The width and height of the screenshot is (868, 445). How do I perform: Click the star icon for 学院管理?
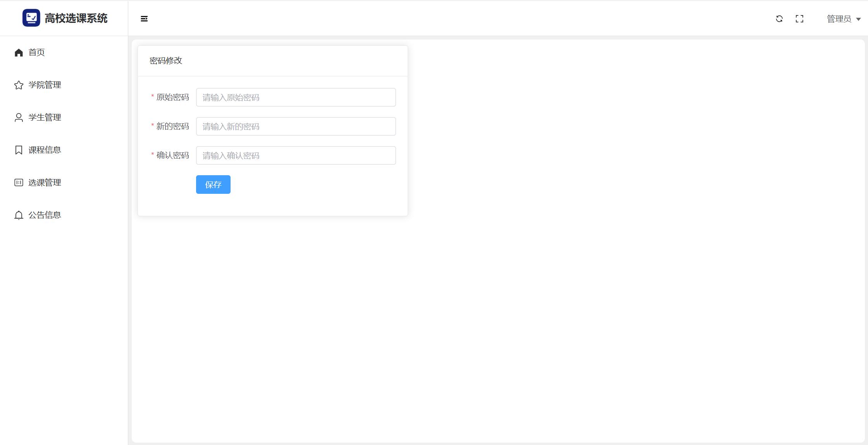19,85
